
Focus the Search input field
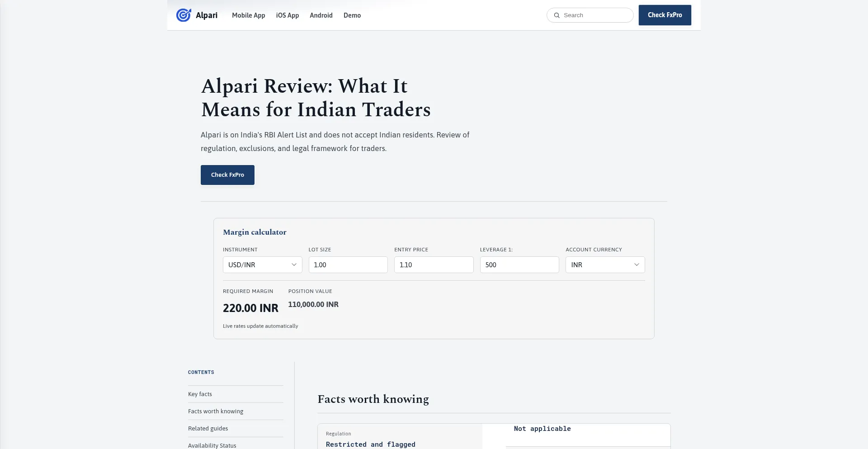[590, 15]
